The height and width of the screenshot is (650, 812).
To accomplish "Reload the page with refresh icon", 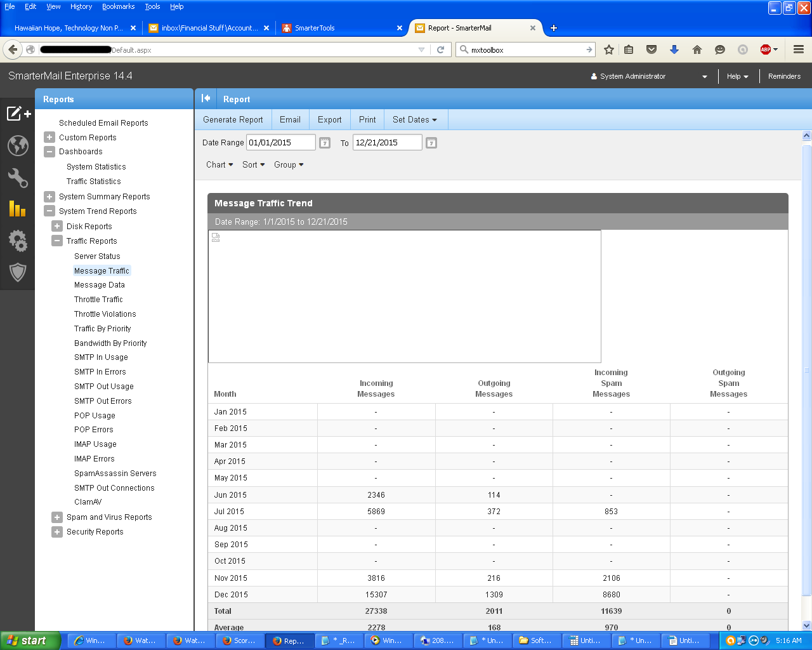I will [440, 50].
